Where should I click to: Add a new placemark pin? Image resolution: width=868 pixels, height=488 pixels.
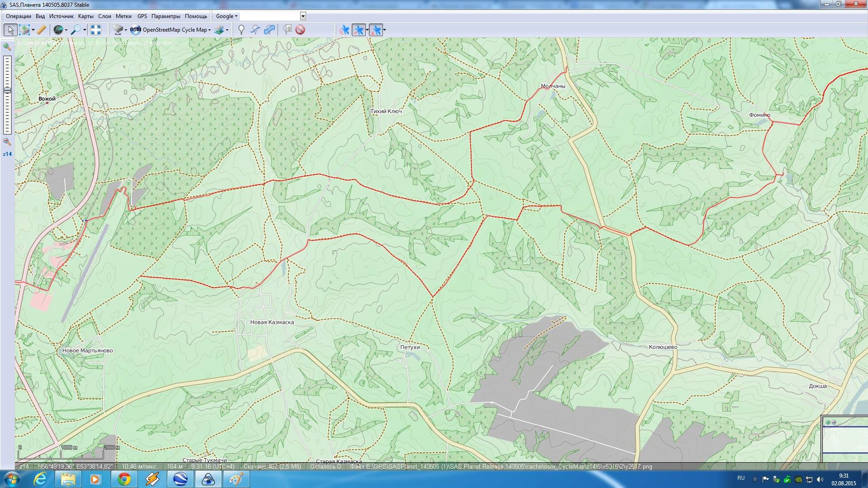click(x=241, y=30)
